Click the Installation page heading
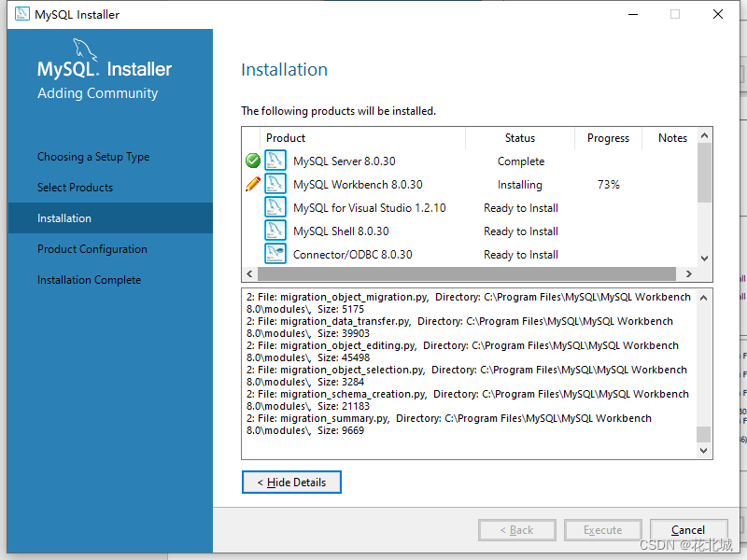The height and width of the screenshot is (560, 747). [285, 69]
